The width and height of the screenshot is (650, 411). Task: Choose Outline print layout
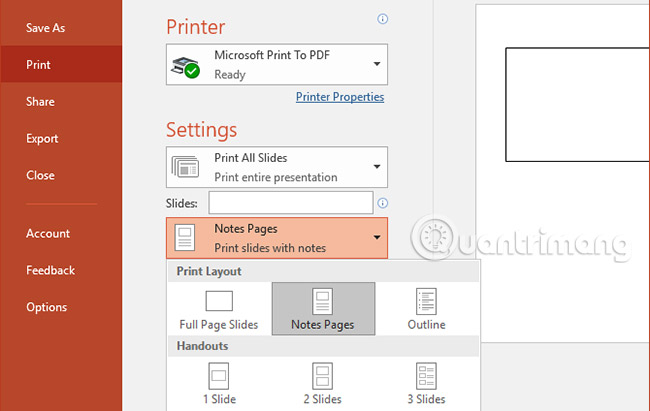click(x=427, y=309)
